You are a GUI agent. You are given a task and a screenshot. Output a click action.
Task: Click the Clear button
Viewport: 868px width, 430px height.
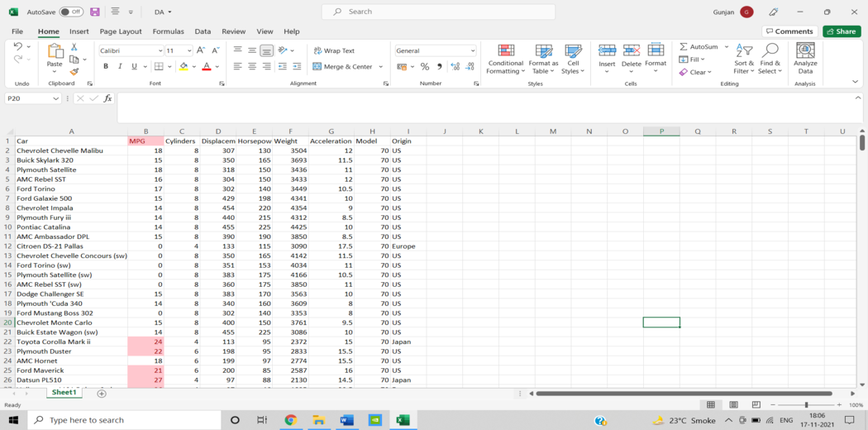coord(694,72)
